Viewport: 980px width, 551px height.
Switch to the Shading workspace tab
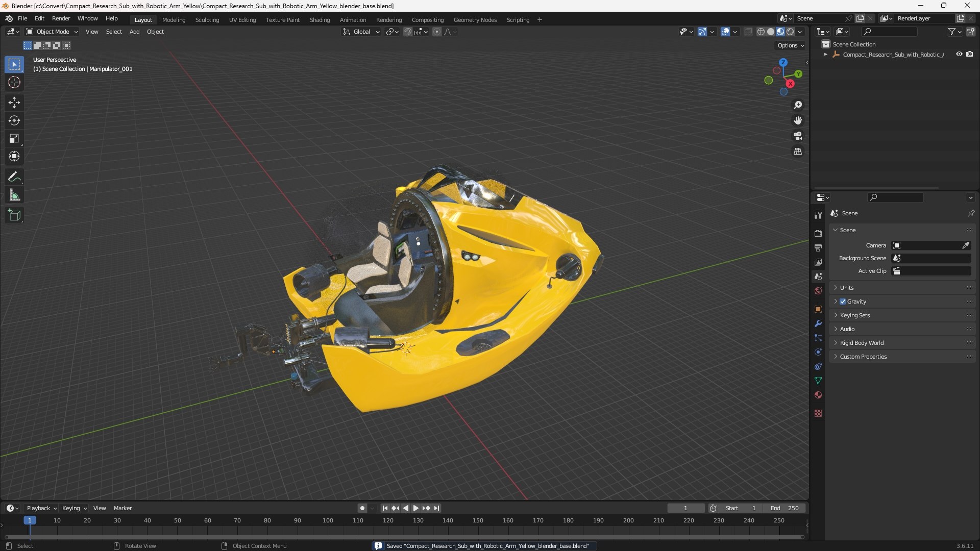(x=320, y=20)
